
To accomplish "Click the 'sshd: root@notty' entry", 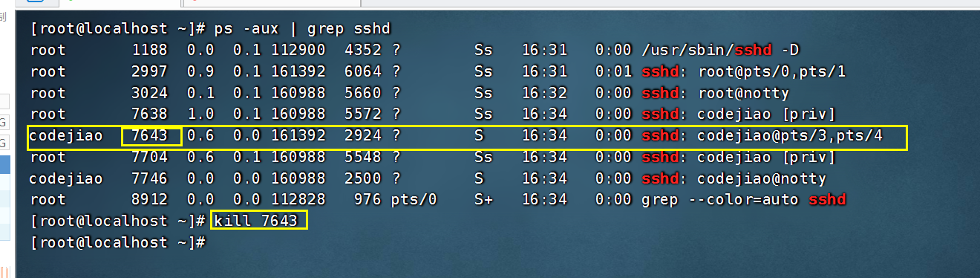I will coord(716,94).
